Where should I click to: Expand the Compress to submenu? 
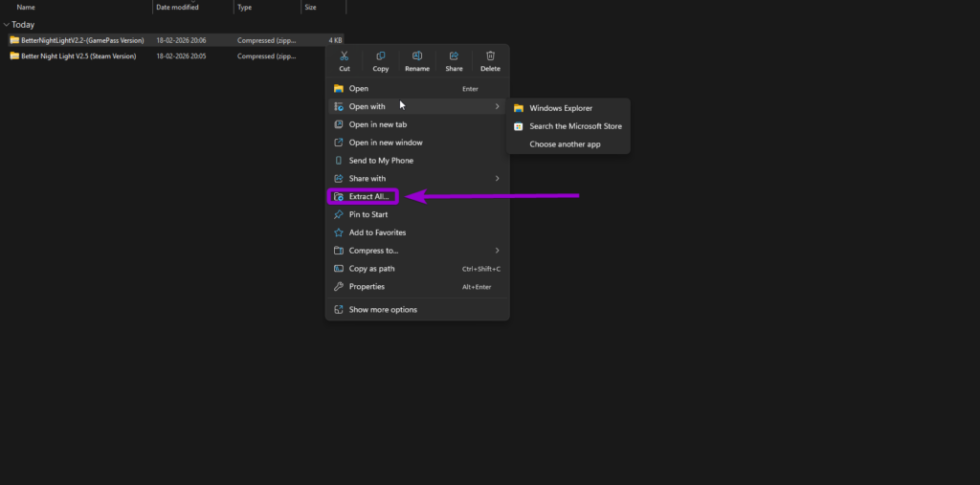point(497,251)
